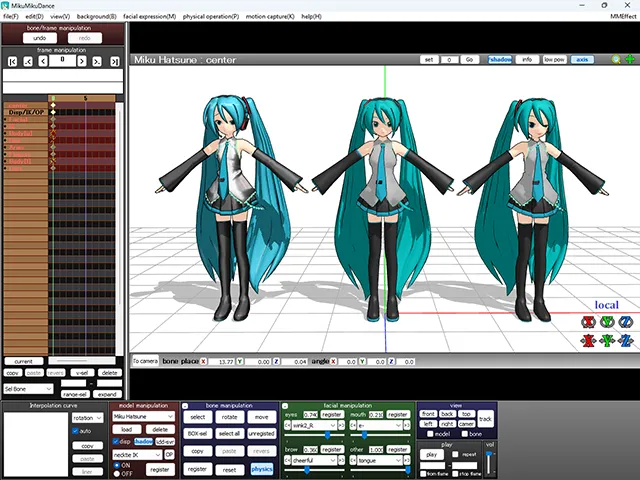Viewport: 640px width, 480px height.
Task: Open the file(F) menu
Action: (11, 16)
